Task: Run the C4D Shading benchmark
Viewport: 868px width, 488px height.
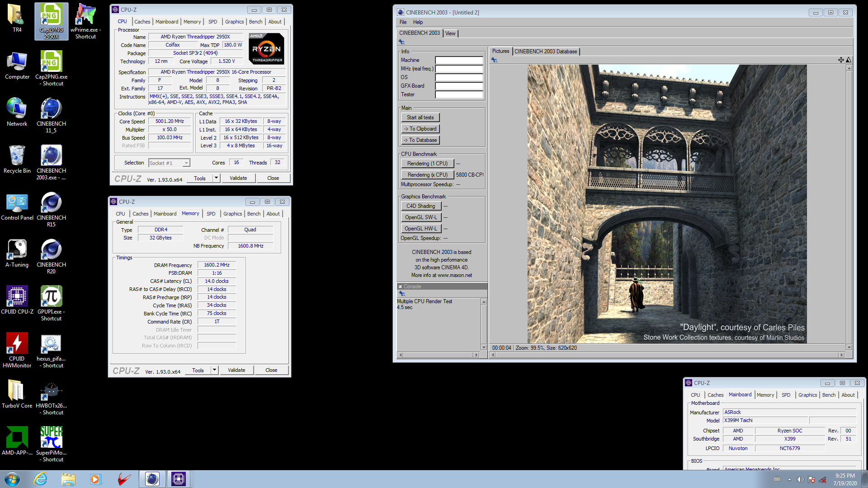Action: pyautogui.click(x=420, y=206)
